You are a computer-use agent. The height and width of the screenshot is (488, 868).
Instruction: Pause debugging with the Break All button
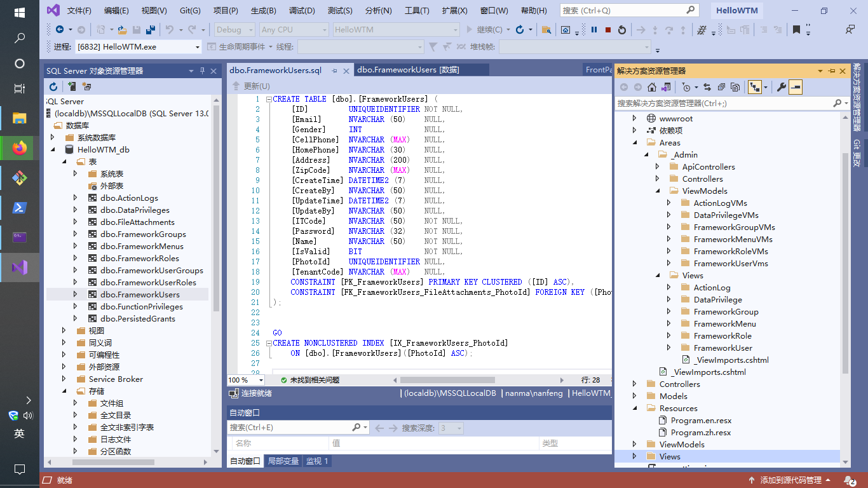coord(594,30)
